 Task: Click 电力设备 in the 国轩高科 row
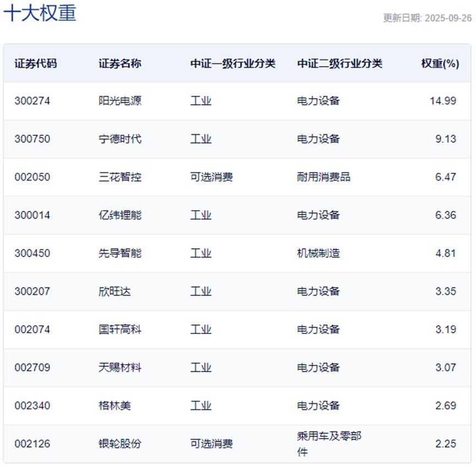pos(319,330)
